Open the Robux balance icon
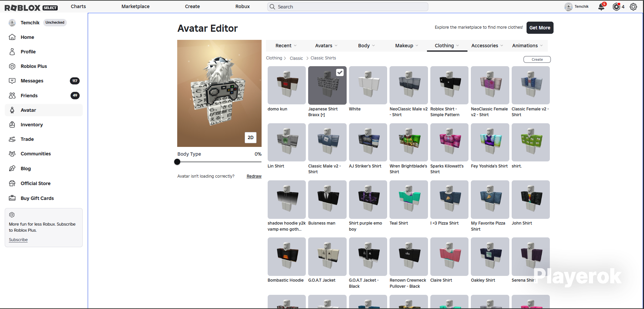Viewport: 644px width, 309px height. (616, 7)
